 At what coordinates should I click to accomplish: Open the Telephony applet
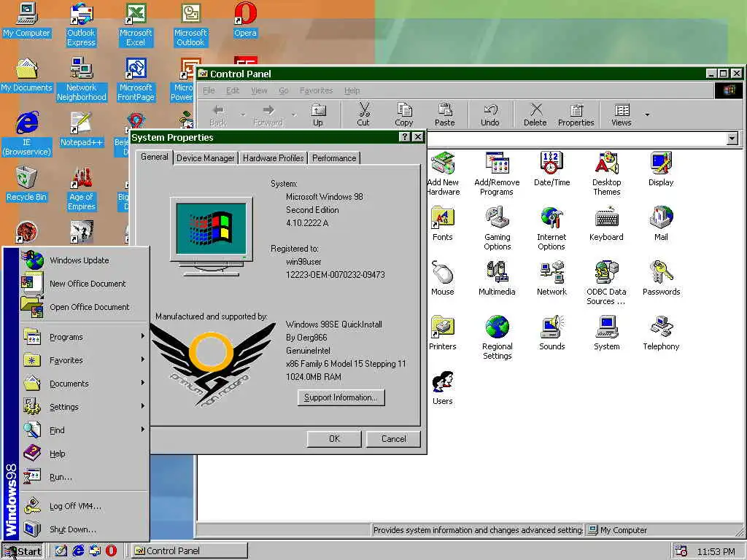click(x=661, y=333)
